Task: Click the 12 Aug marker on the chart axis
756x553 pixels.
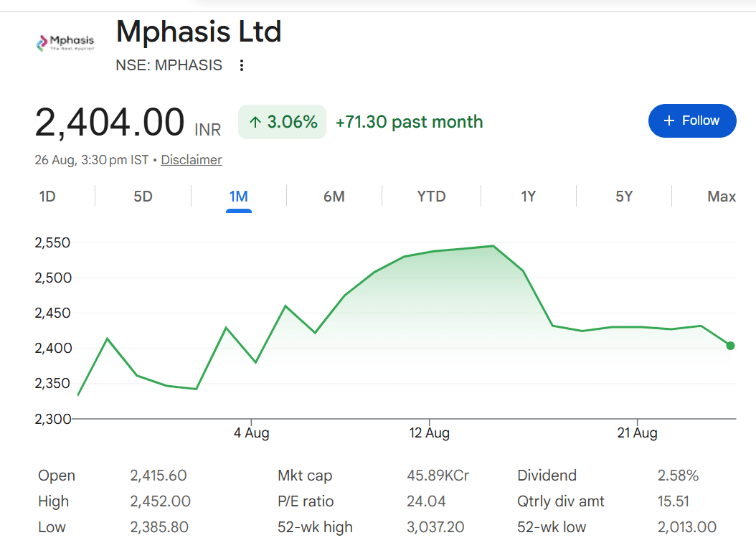Action: click(430, 433)
